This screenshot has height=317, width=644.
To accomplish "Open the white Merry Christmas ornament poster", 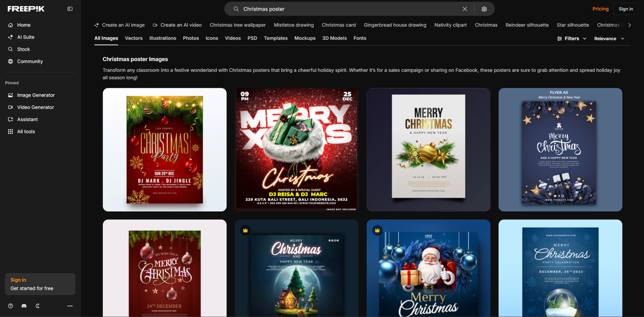I will (x=428, y=150).
